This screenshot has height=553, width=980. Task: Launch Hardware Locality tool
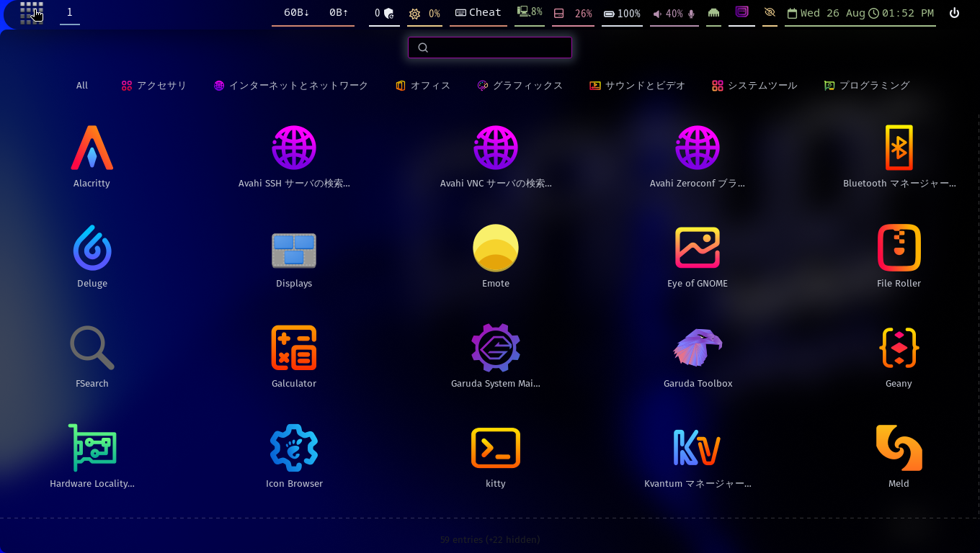tap(92, 457)
